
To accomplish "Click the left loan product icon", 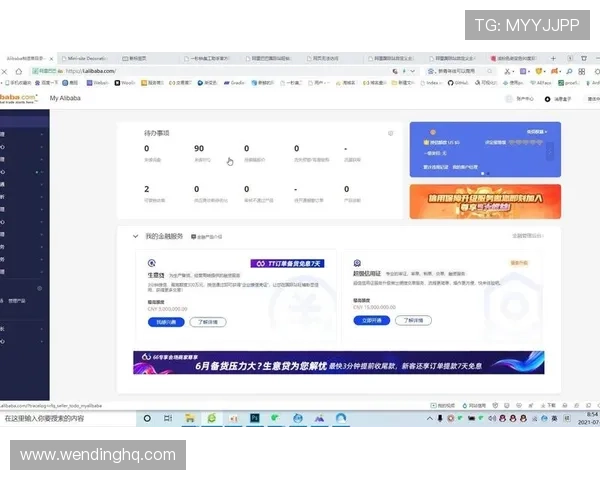I will [x=152, y=263].
